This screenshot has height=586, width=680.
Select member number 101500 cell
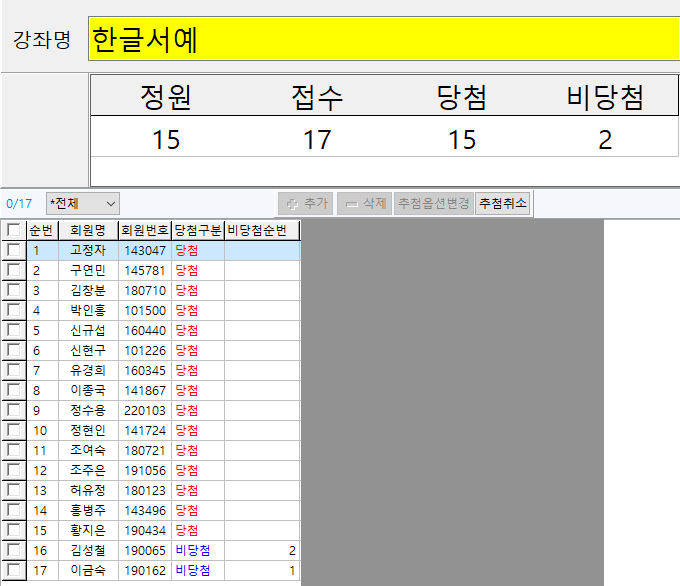(x=144, y=310)
